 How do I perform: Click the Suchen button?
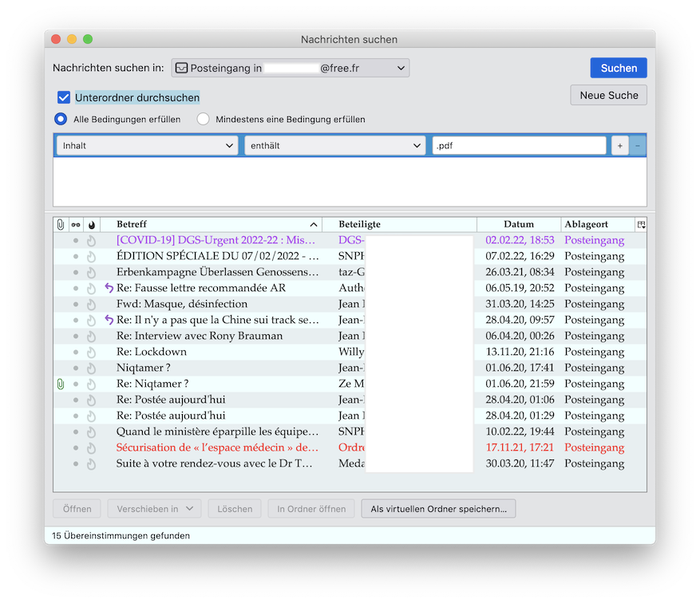coord(619,68)
